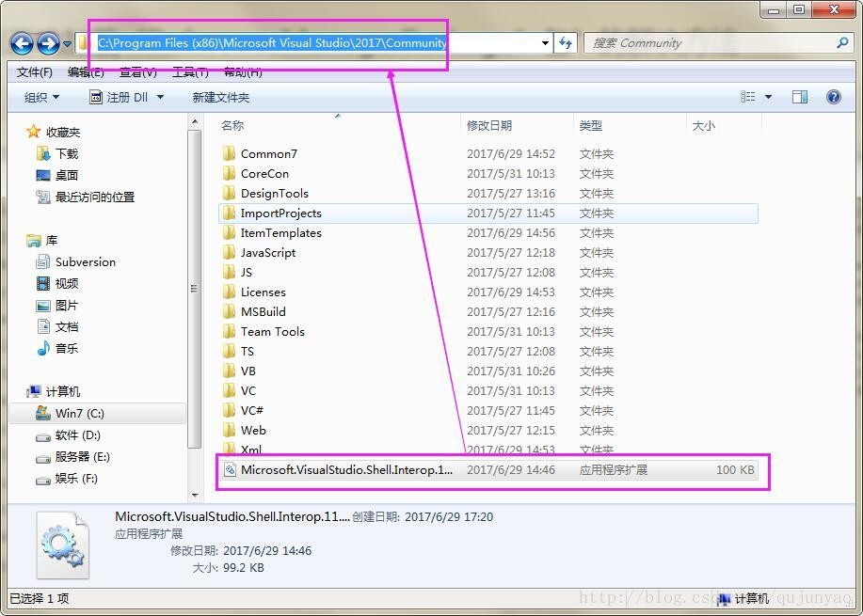Open the 组织 dropdown button

pyautogui.click(x=41, y=98)
